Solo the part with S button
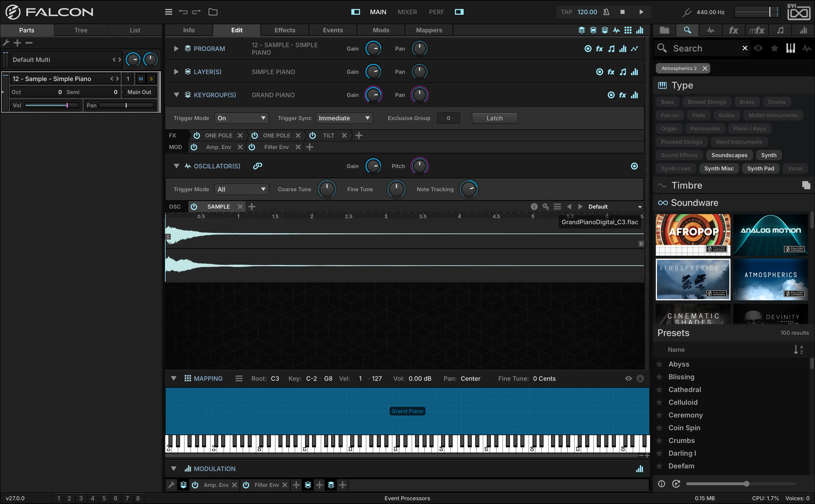The height and width of the screenshot is (504, 815). [x=151, y=79]
